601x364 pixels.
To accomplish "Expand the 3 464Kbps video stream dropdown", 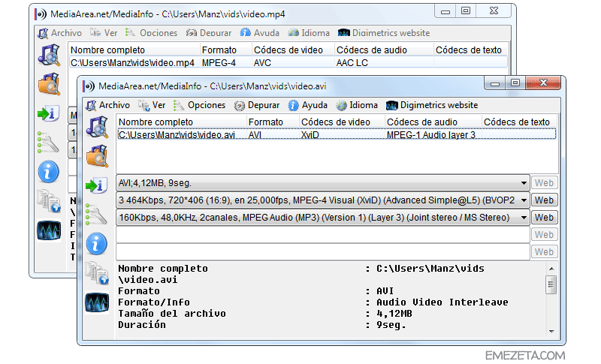I will pos(524,200).
